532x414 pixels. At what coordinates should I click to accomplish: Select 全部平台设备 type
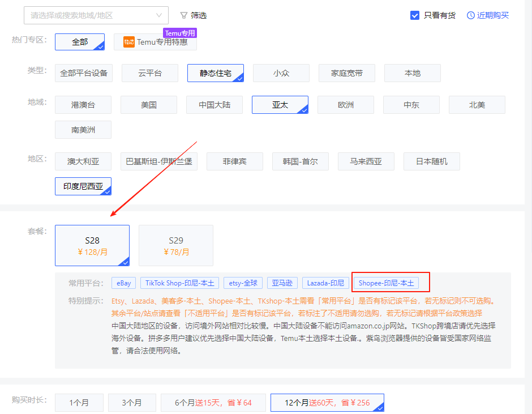[84, 73]
